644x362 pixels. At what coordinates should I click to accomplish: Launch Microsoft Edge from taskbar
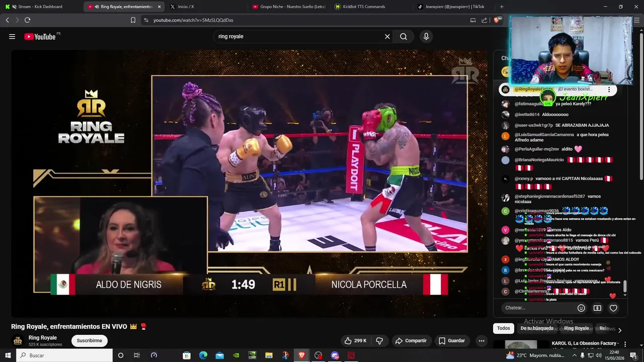[x=203, y=355]
